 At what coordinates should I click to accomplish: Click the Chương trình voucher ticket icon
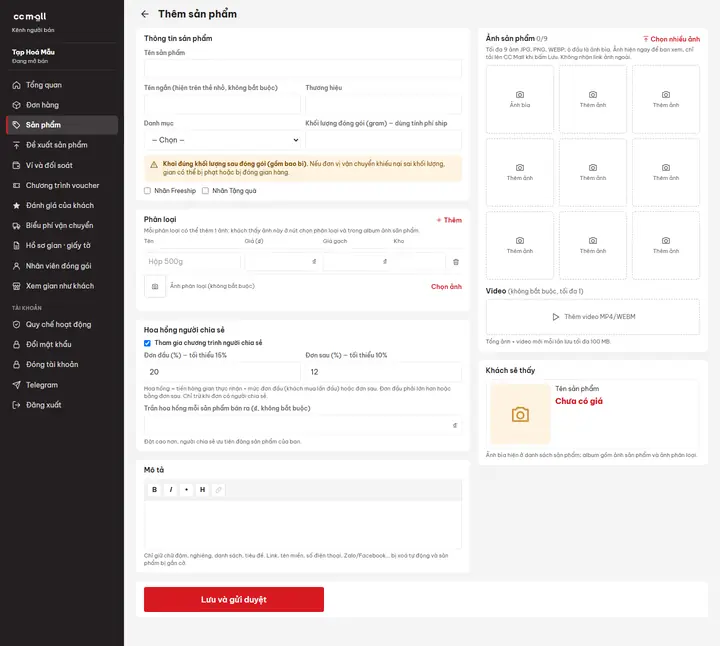[17, 185]
